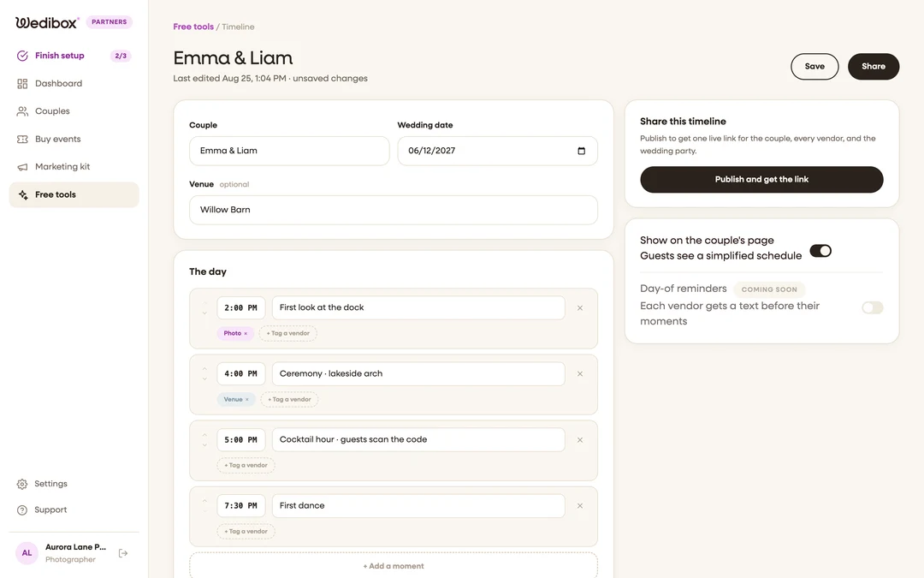Click the Support help icon
Image resolution: width=924 pixels, height=578 pixels.
point(21,510)
